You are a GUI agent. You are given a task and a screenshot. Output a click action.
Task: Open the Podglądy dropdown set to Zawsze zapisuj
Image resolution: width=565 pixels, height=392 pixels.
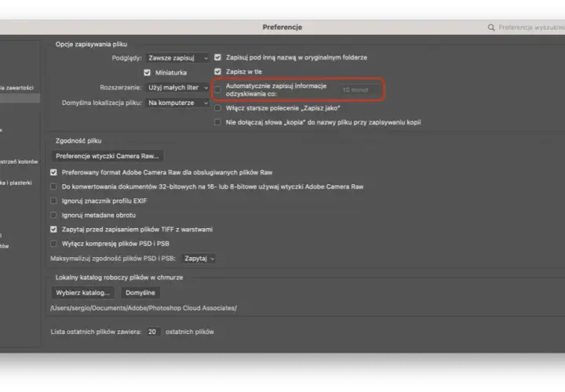(177, 58)
